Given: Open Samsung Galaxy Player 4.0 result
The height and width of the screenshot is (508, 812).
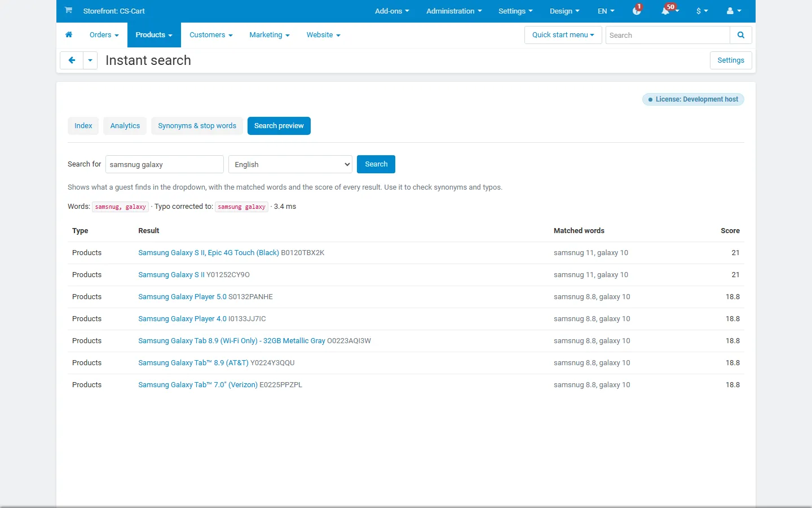Looking at the screenshot, I should click(182, 319).
